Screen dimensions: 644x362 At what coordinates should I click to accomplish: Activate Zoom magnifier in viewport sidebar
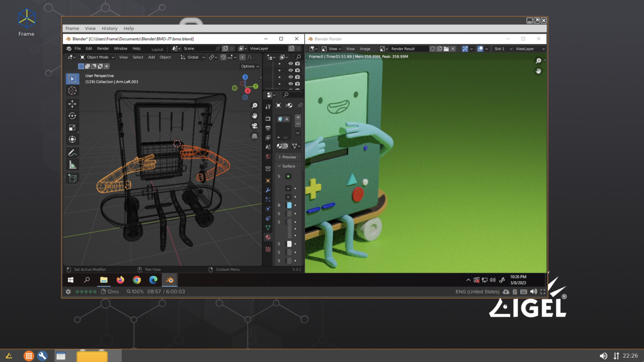pos(255,105)
